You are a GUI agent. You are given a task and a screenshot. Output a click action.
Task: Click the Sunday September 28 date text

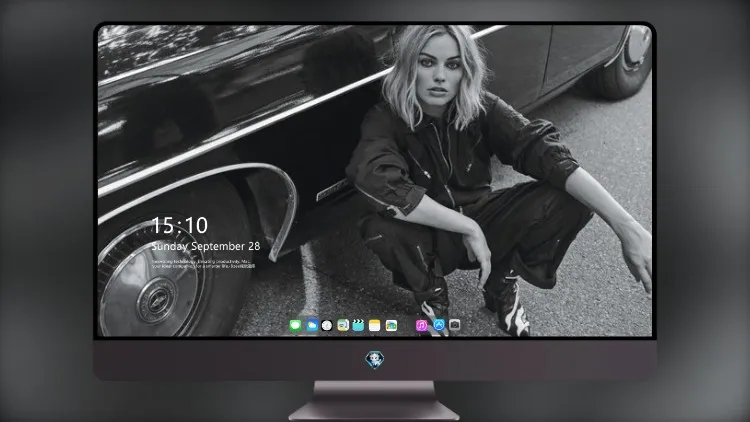tap(206, 246)
